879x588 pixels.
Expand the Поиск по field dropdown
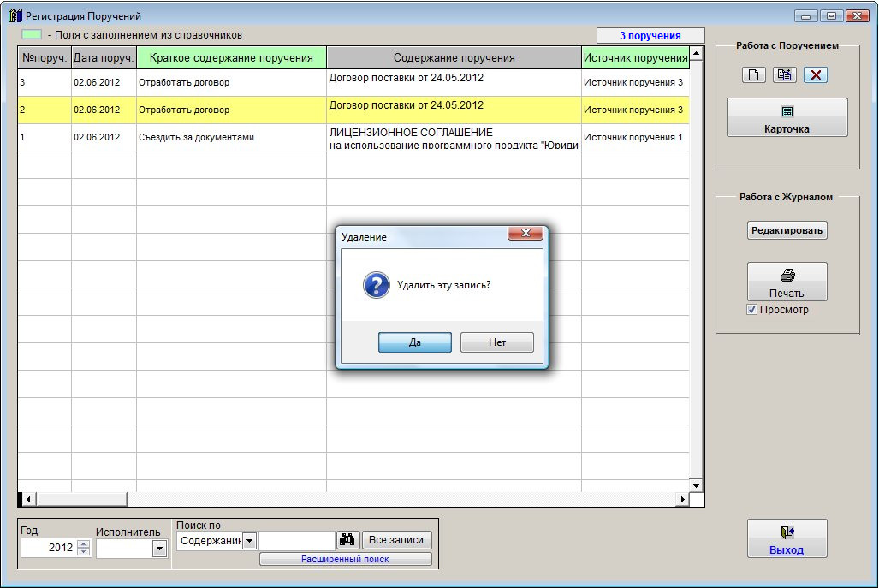click(249, 540)
